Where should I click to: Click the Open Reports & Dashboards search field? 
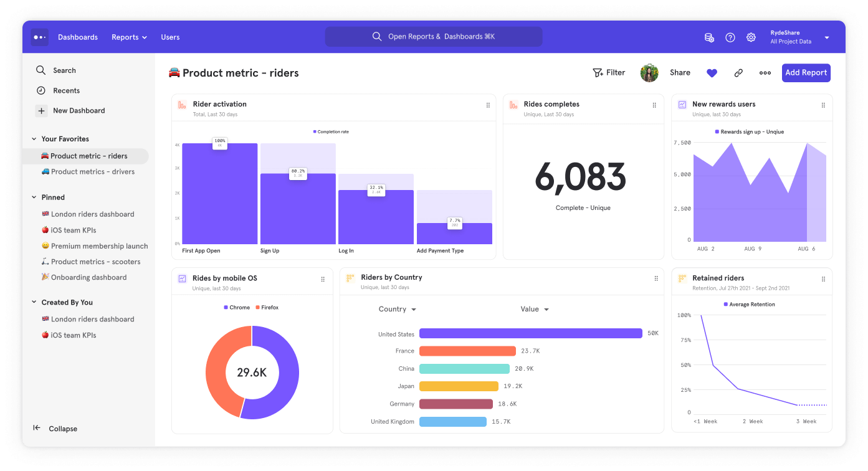pos(434,36)
